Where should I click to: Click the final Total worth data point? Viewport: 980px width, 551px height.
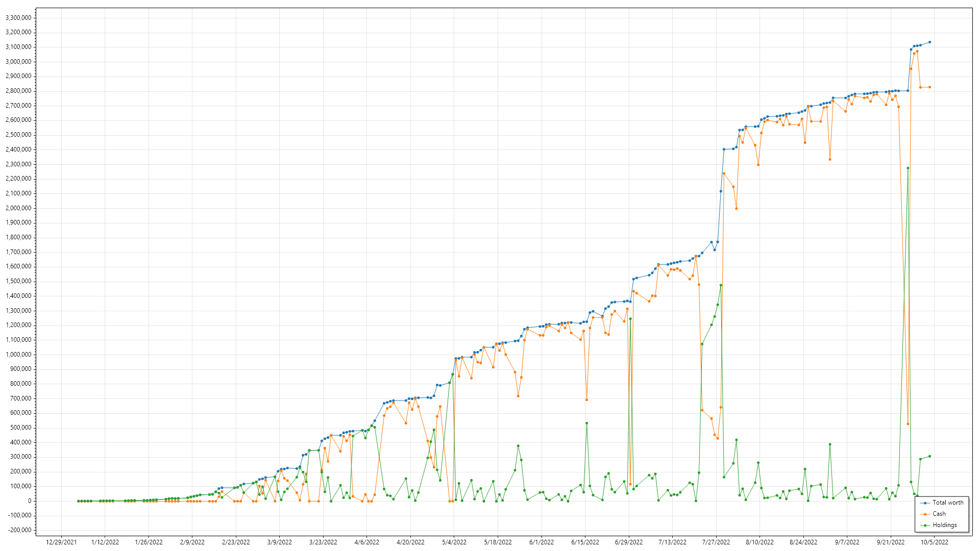929,42
